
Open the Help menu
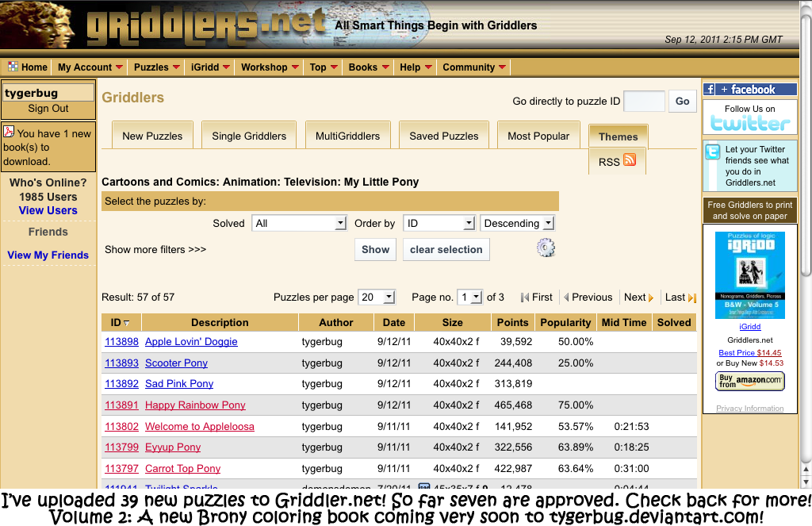point(416,67)
